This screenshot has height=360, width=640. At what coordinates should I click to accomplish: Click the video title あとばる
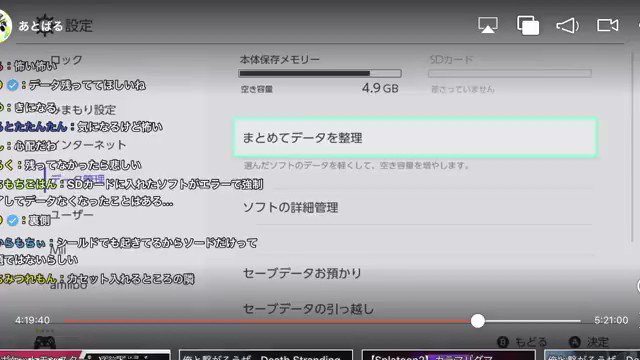40,26
